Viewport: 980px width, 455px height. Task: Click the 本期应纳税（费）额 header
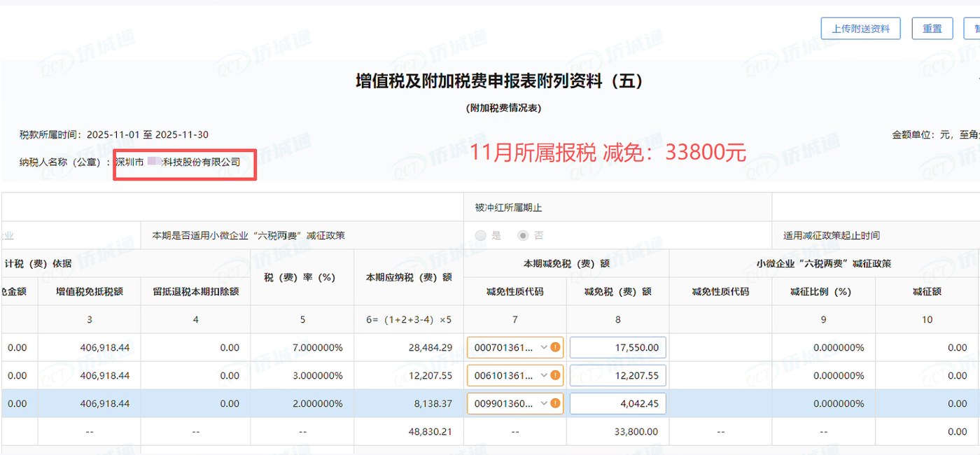click(409, 277)
